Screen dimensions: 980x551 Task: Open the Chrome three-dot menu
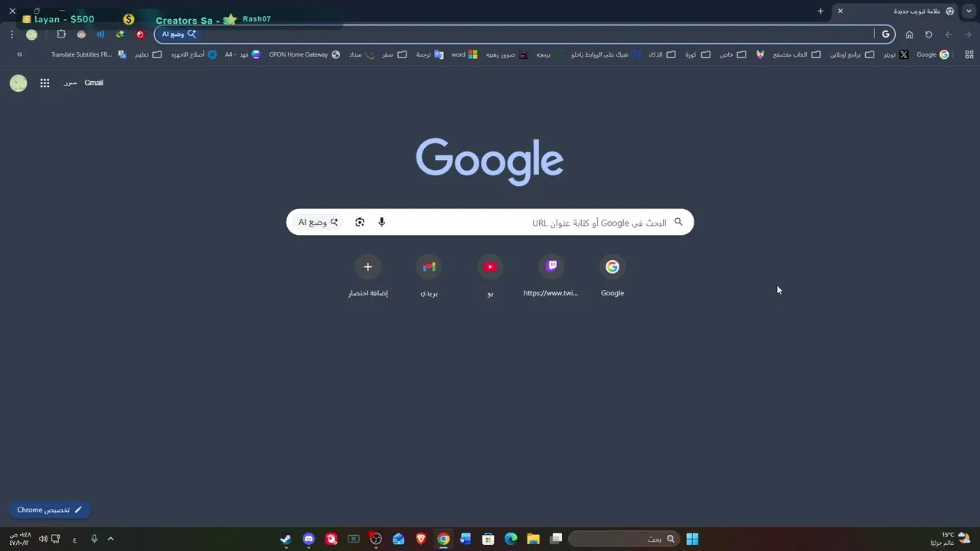[x=11, y=34]
